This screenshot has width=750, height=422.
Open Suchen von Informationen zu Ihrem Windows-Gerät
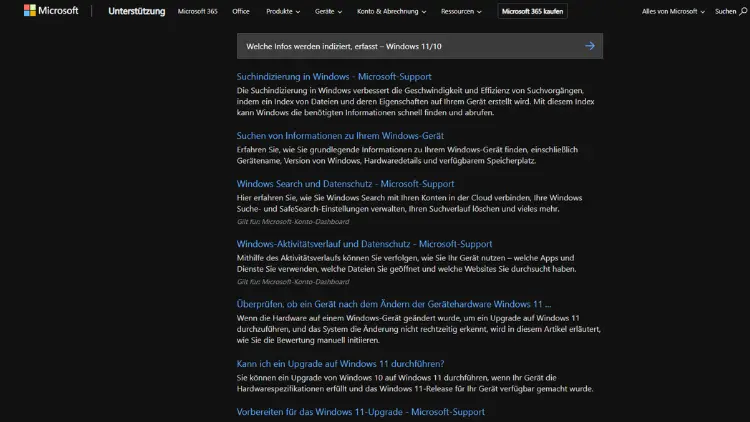(x=340, y=136)
